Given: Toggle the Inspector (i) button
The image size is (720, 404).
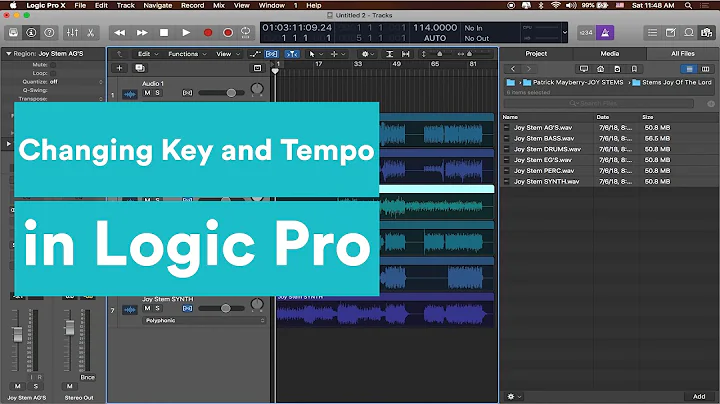Looking at the screenshot, I should point(31,33).
